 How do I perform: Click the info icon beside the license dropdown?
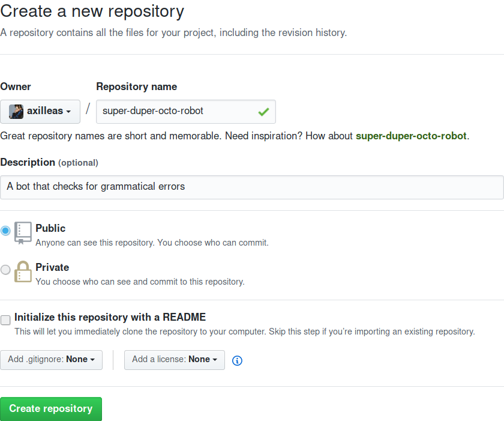[237, 360]
